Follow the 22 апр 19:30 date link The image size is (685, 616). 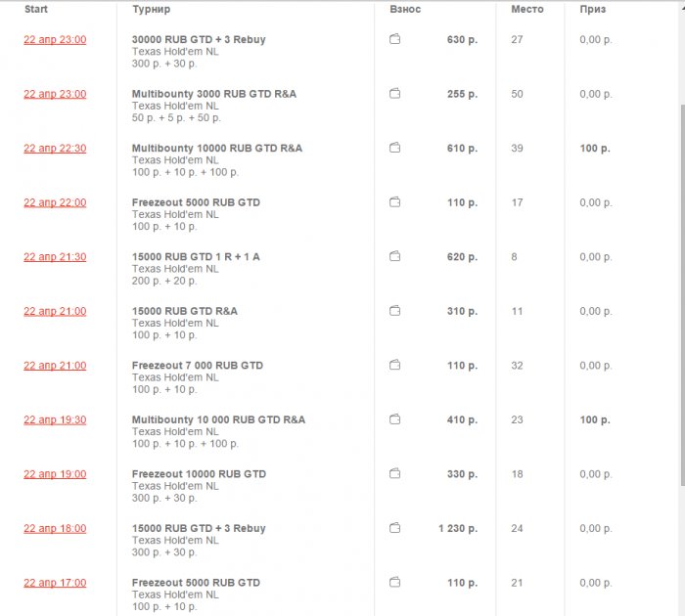(x=55, y=419)
